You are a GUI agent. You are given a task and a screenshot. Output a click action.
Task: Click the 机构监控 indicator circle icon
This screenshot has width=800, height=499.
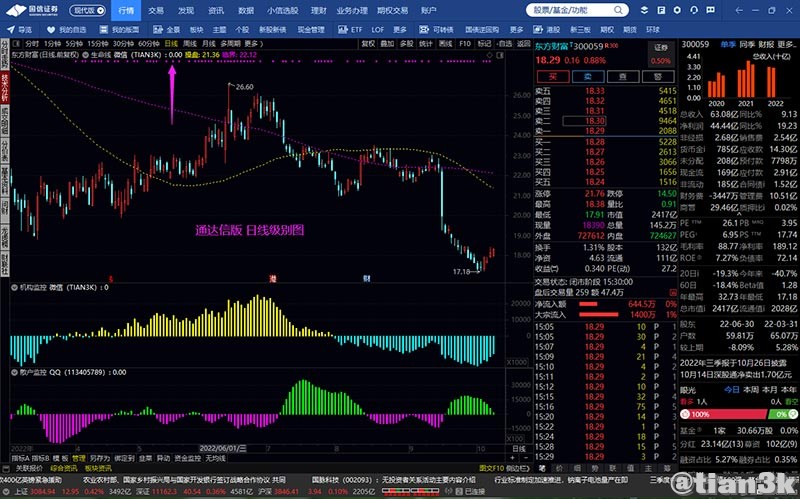(15, 287)
